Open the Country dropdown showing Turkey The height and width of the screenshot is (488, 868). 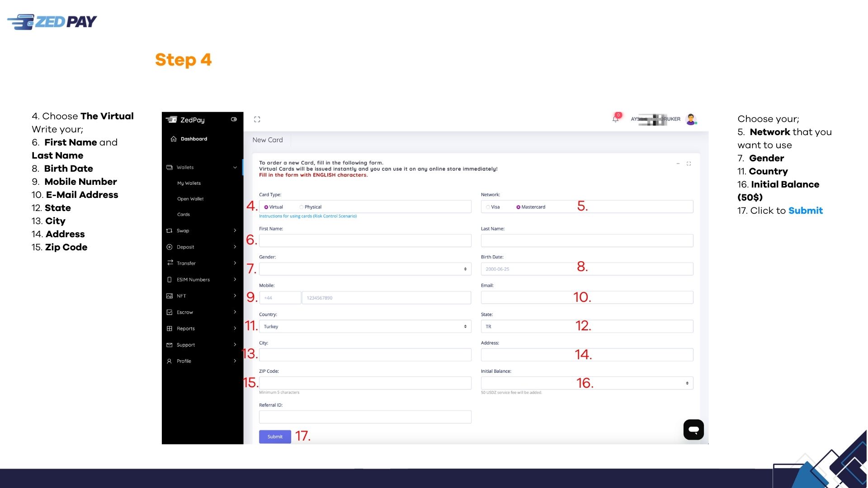tap(365, 326)
